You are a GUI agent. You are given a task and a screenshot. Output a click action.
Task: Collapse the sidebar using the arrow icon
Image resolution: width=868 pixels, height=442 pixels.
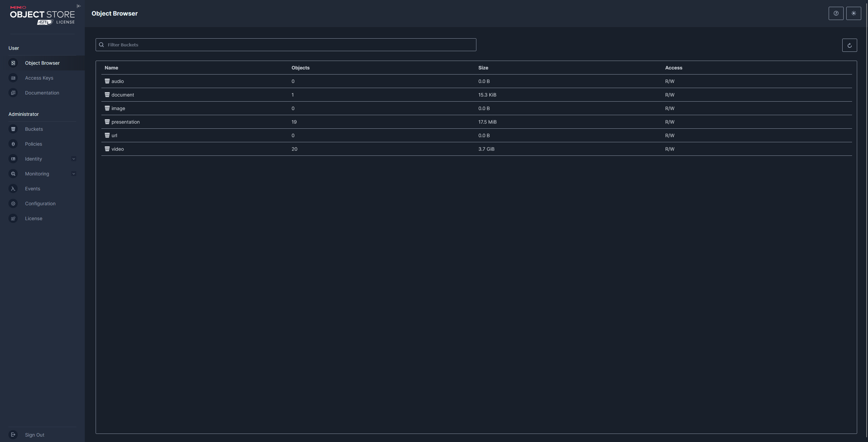[79, 6]
